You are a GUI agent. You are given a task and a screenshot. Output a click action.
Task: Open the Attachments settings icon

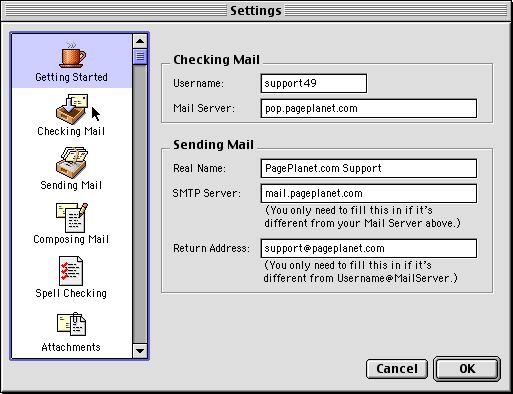click(71, 324)
